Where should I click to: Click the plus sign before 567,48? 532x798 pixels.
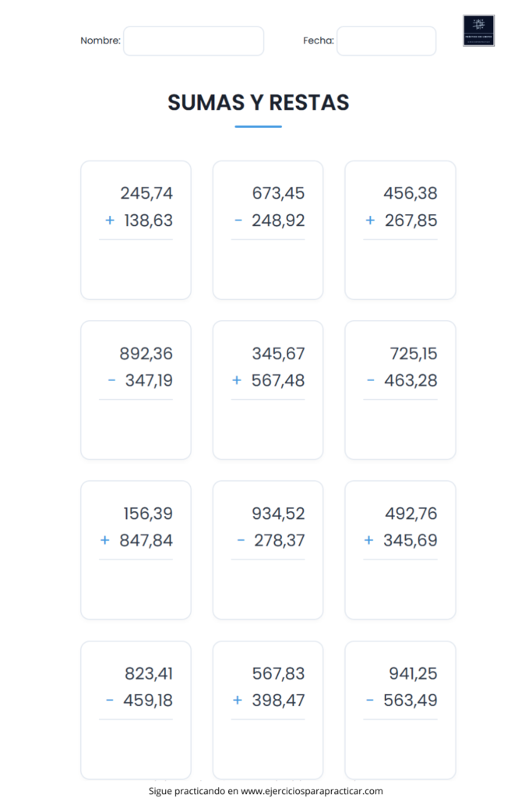tap(237, 380)
